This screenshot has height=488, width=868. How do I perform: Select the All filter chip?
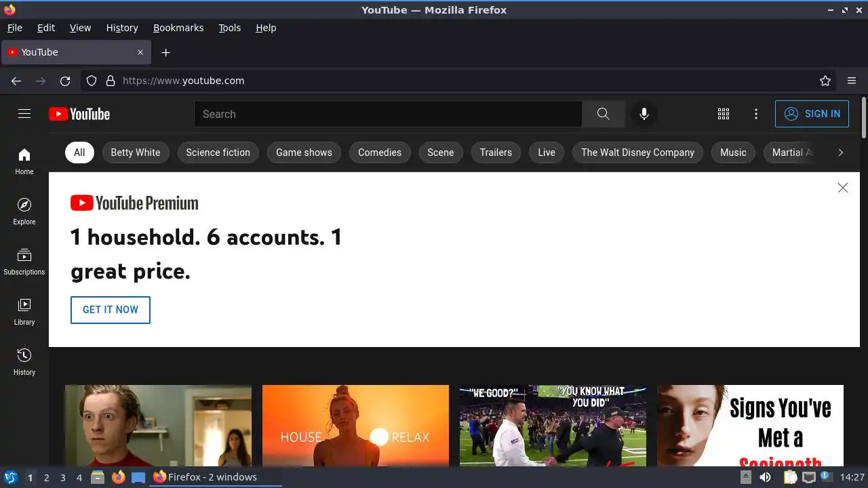click(79, 152)
